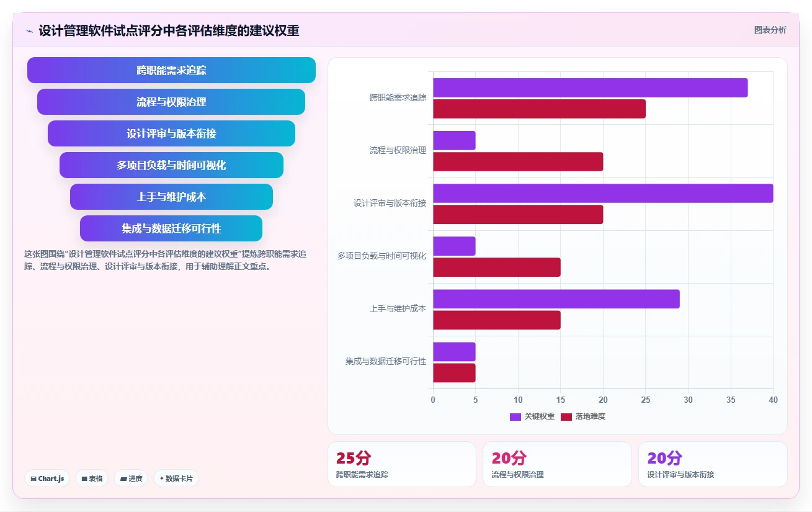Select the 多项目负载与时间可视化 funnel stage
Image resolution: width=812 pixels, height=512 pixels.
171,165
